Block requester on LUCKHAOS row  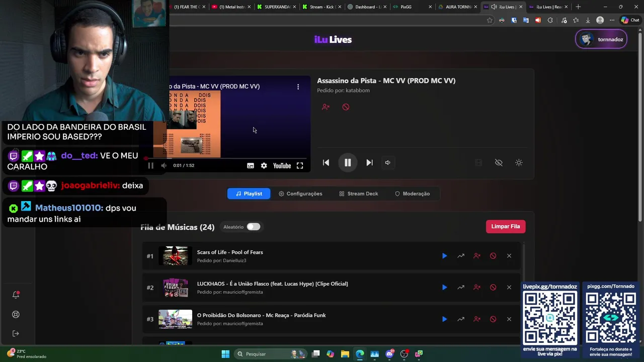click(x=477, y=288)
